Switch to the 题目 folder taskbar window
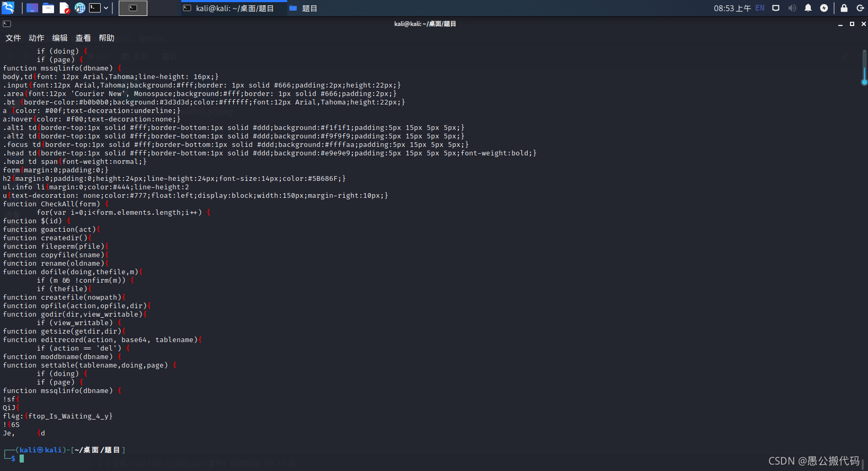The image size is (868, 471). click(304, 8)
